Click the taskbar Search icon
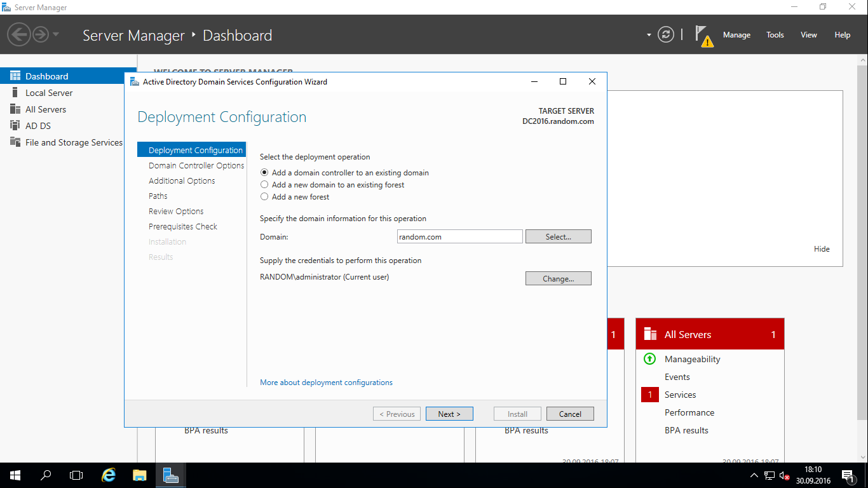Viewport: 868px width, 488px height. 46,475
